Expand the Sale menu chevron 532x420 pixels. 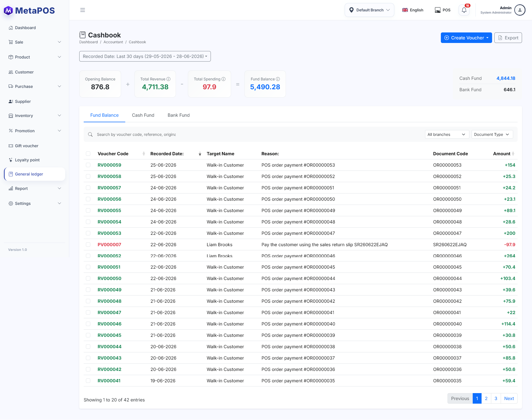click(59, 42)
